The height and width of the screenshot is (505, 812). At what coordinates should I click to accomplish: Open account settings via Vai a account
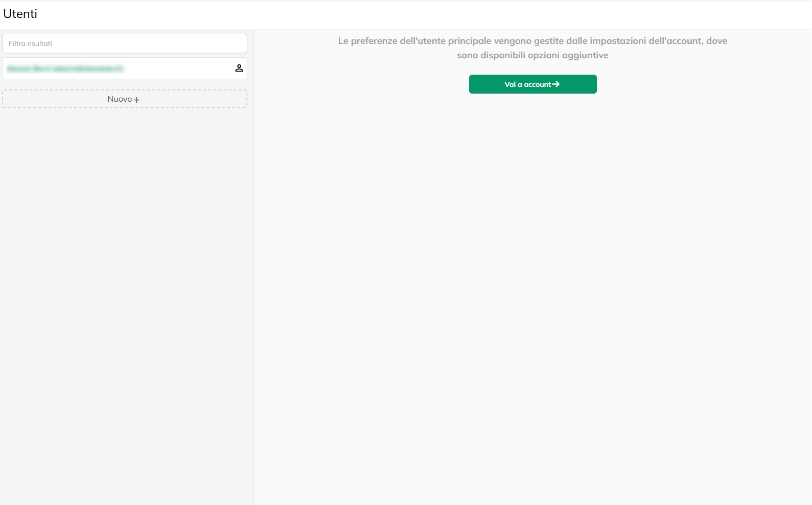point(532,84)
